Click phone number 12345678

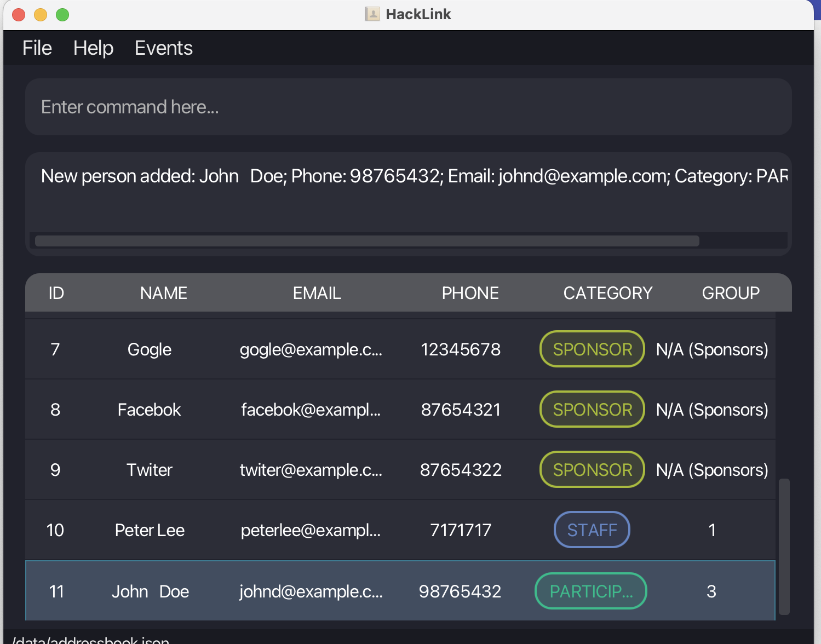tap(461, 349)
